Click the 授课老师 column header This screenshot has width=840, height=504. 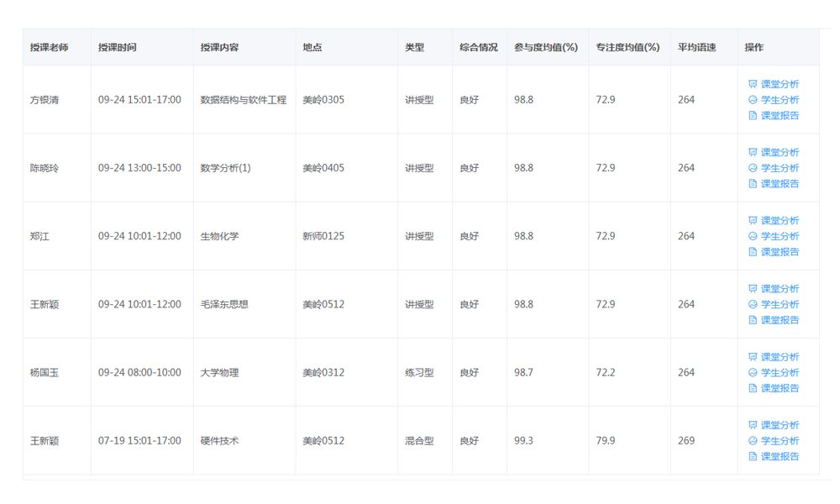[x=50, y=47]
